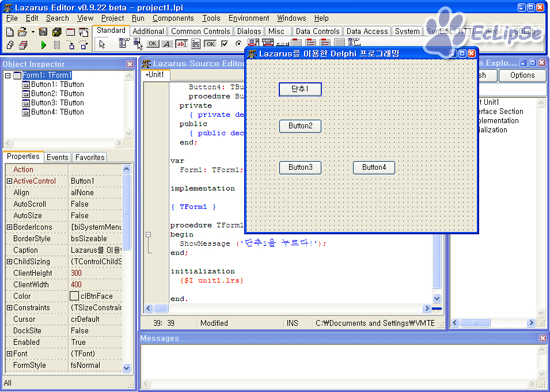550x392 pixels.
Task: Pick the TMemo component icon
Action: click(x=196, y=44)
